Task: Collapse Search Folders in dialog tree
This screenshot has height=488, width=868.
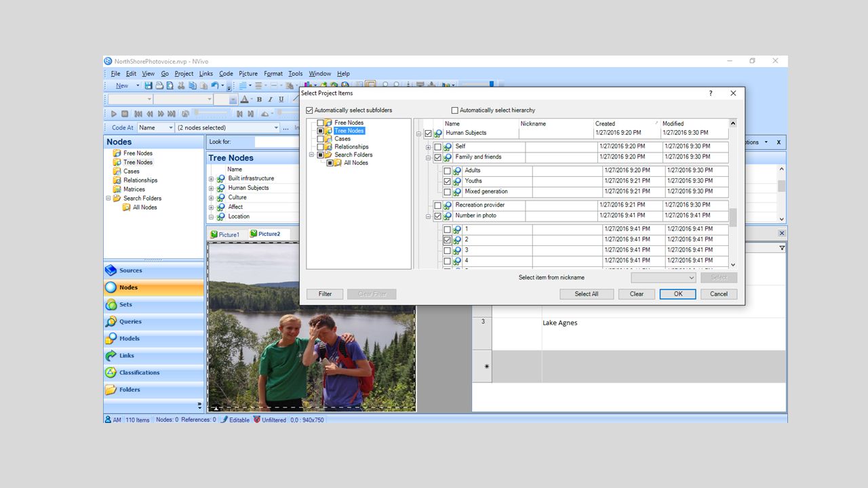Action: [x=311, y=155]
